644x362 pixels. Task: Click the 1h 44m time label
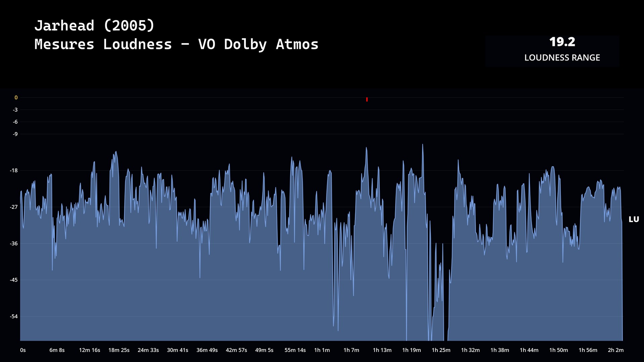(529, 350)
